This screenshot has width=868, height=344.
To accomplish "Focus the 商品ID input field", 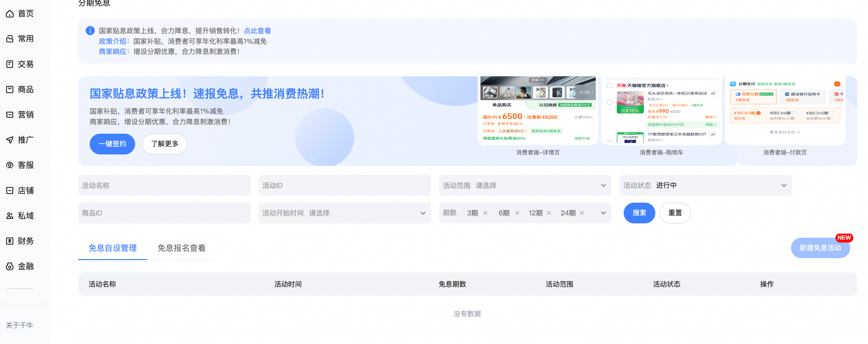I will point(164,213).
